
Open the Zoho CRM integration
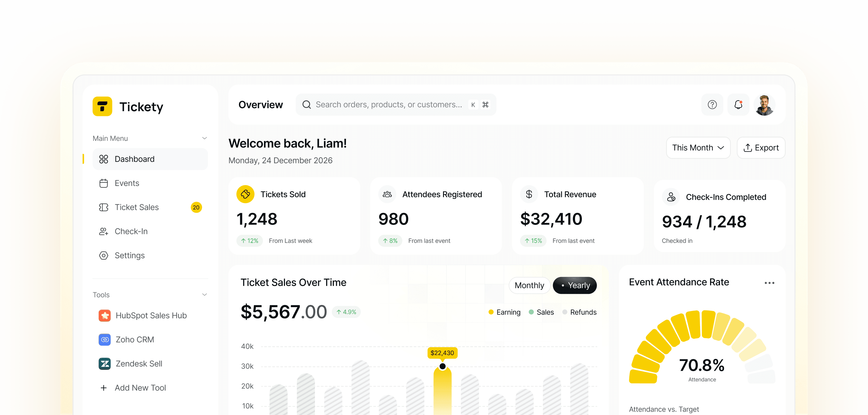(x=134, y=340)
